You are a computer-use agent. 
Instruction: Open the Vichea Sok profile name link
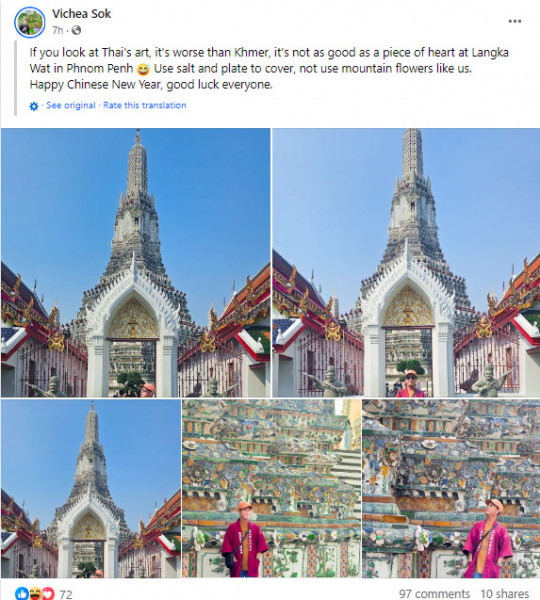[82, 14]
